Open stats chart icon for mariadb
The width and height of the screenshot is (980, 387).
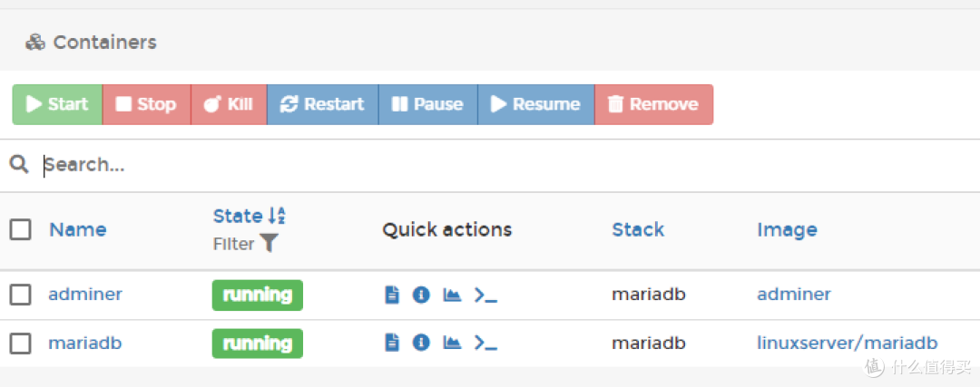click(452, 343)
